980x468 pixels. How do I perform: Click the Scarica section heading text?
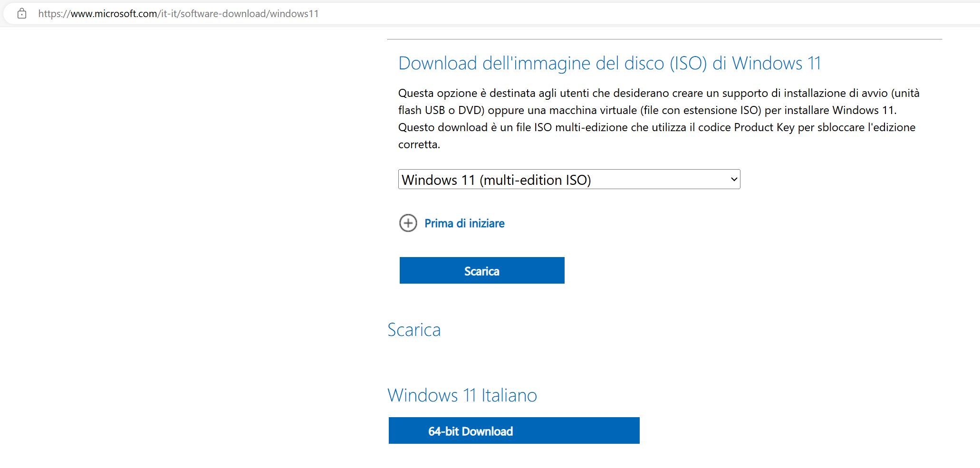point(414,330)
